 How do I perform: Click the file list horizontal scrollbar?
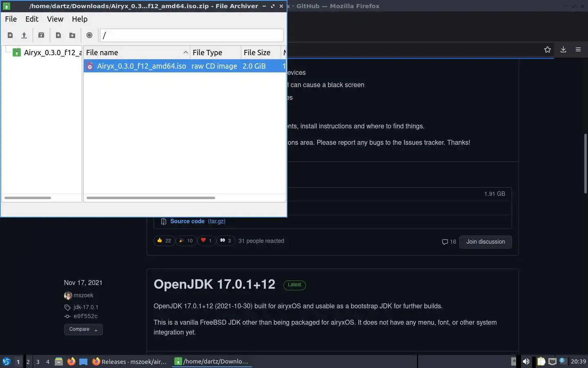coord(151,198)
